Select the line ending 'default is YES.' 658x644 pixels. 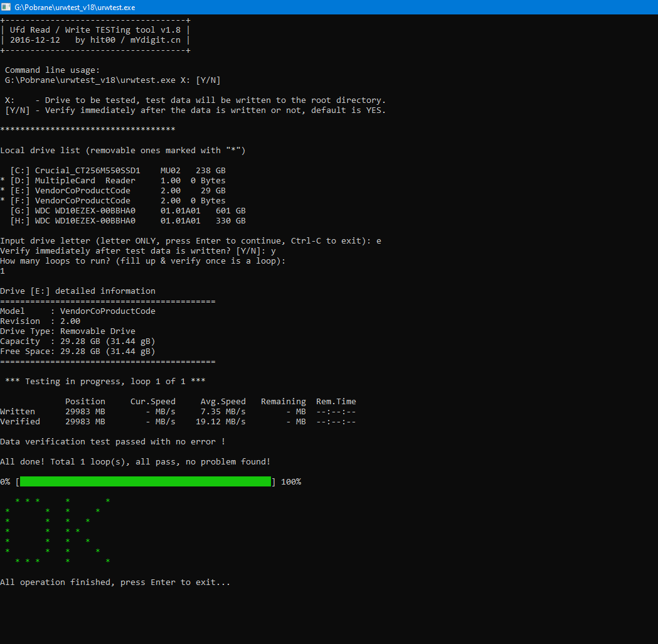tap(195, 110)
